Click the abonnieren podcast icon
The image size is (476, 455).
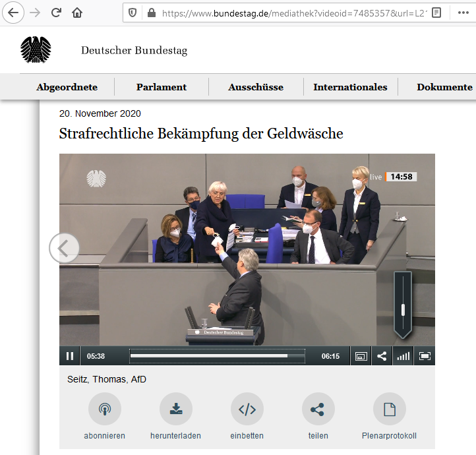[x=105, y=409]
